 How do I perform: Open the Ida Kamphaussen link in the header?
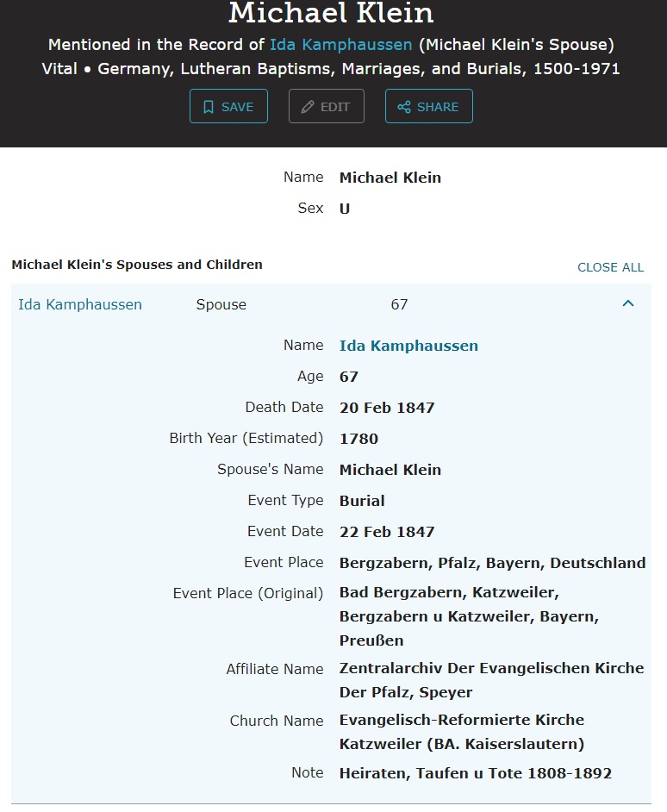coord(341,45)
